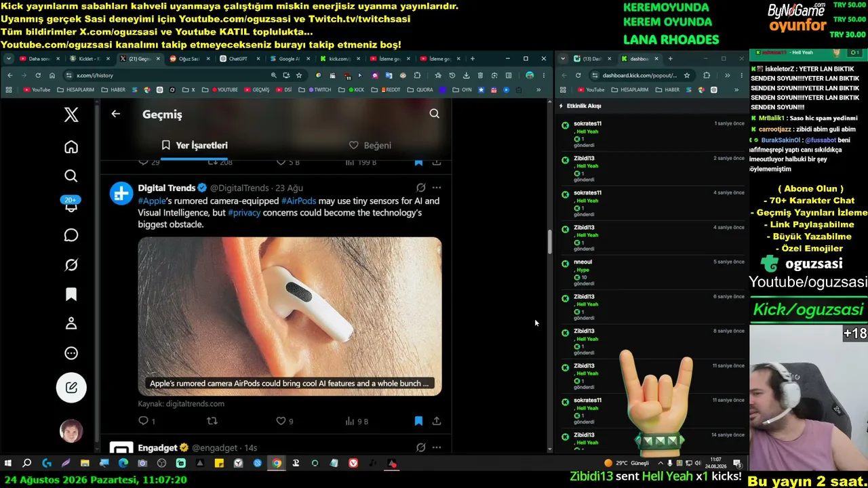This screenshot has width=868, height=488.
Task: Open the #Apple hashtag link
Action: pos(152,201)
